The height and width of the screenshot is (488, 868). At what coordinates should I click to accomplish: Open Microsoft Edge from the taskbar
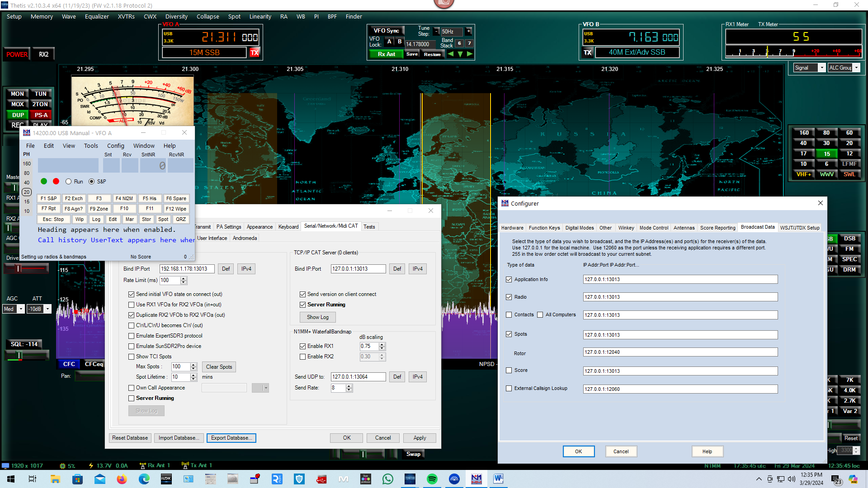click(x=144, y=479)
